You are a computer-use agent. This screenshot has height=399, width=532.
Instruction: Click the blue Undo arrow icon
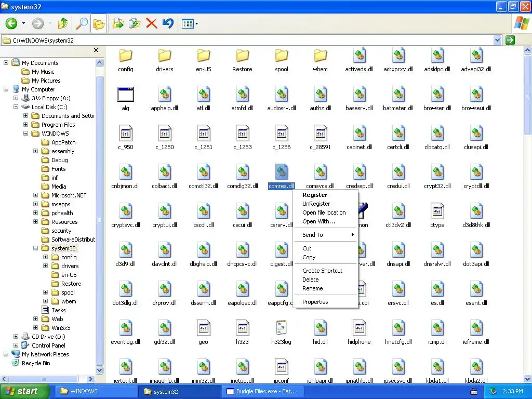coord(168,23)
